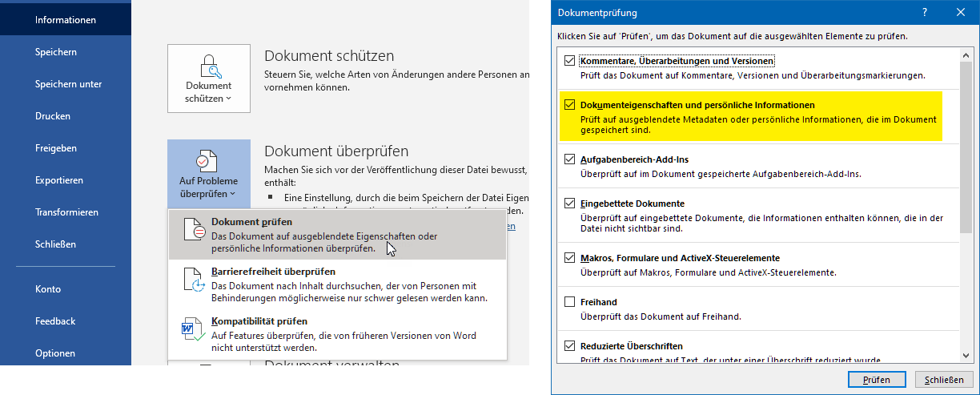Select Speichern in the sidebar

56,52
